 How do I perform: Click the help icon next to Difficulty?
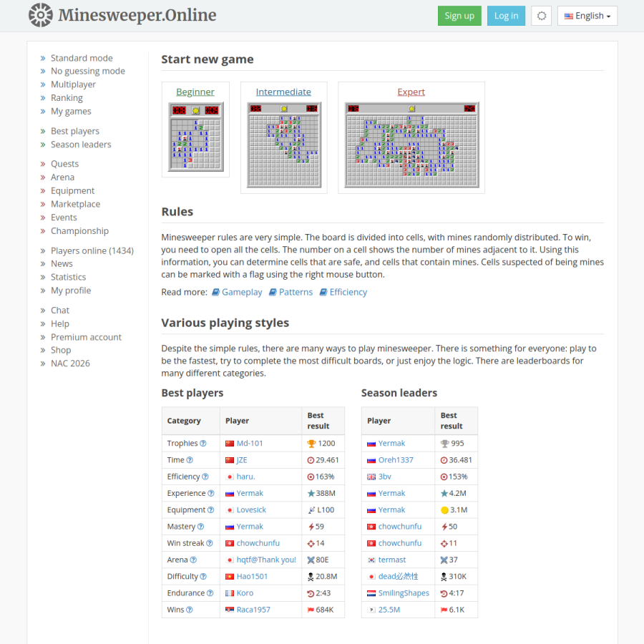coord(203,576)
